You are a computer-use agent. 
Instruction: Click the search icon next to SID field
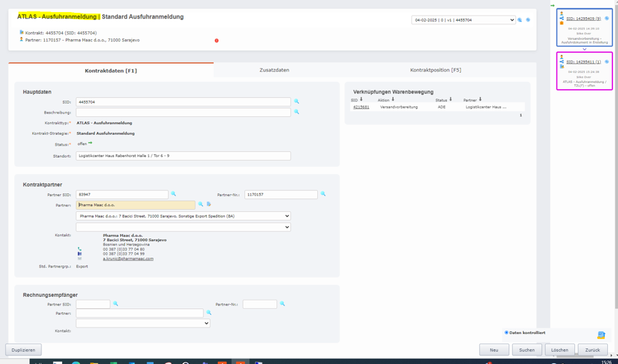[296, 102]
